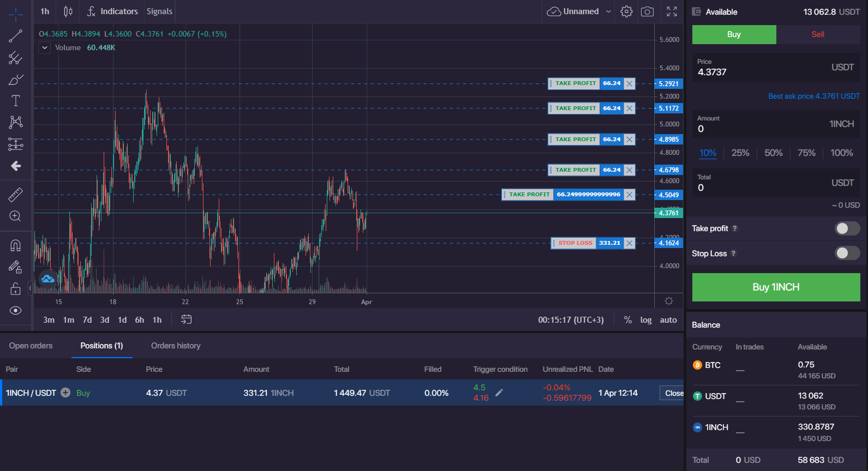Open price axis settings gear

(669, 301)
